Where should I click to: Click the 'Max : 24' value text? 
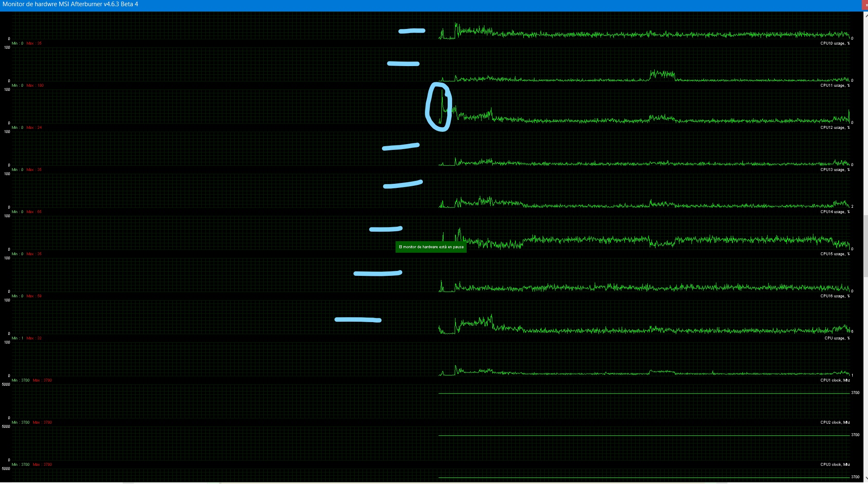click(34, 128)
